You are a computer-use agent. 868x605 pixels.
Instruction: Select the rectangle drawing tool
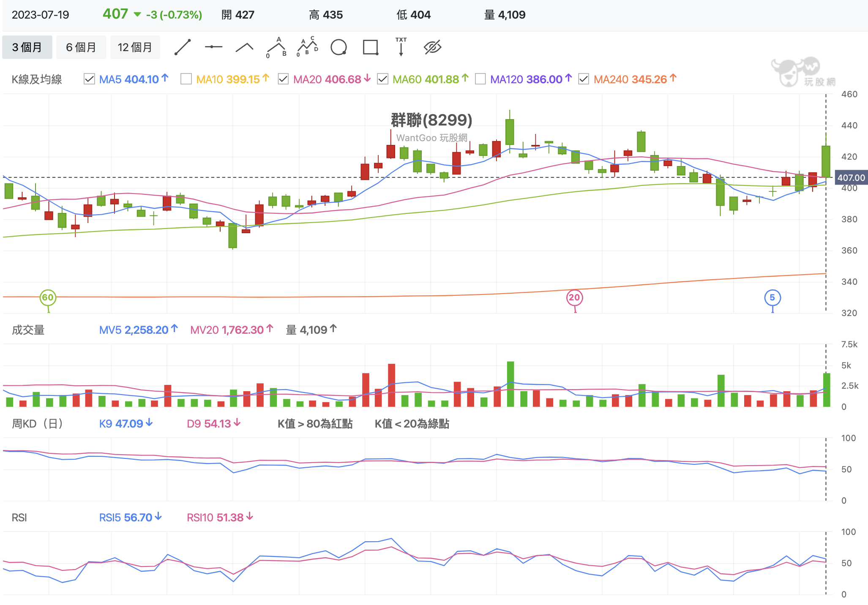(371, 47)
